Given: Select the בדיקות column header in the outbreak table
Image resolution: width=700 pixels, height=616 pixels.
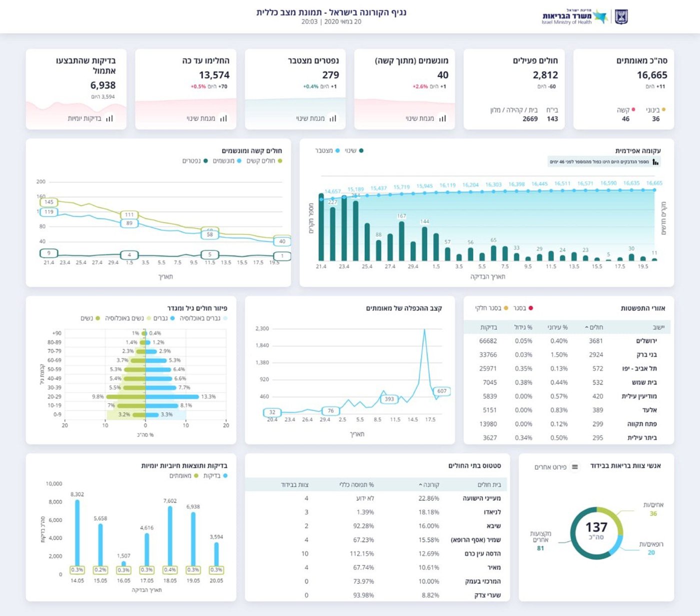Looking at the screenshot, I should [x=488, y=327].
